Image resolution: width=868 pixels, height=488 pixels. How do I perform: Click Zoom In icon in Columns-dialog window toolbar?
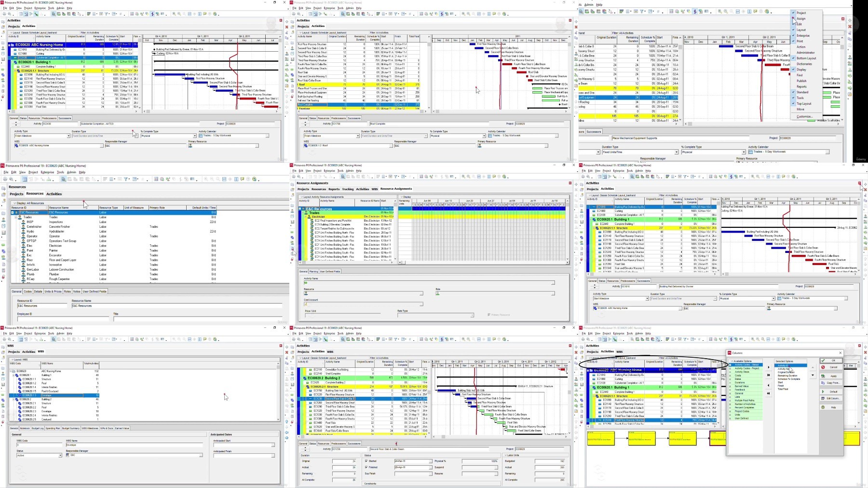(x=753, y=339)
